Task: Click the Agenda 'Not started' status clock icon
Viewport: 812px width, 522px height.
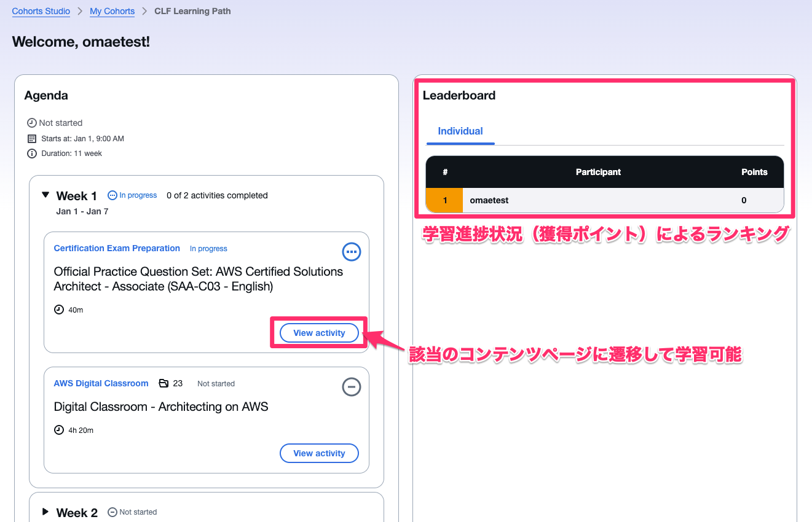Action: click(x=32, y=123)
